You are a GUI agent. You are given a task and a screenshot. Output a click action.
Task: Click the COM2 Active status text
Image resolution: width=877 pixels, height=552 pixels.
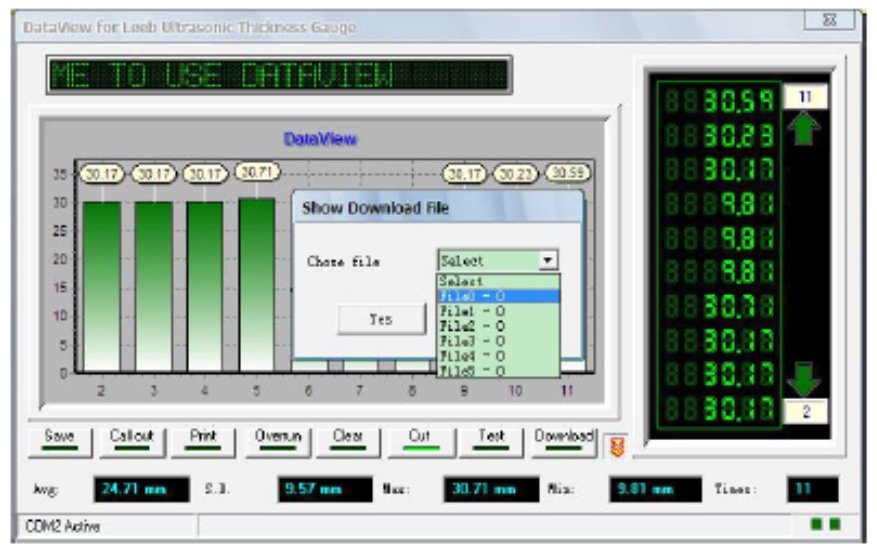(x=63, y=526)
